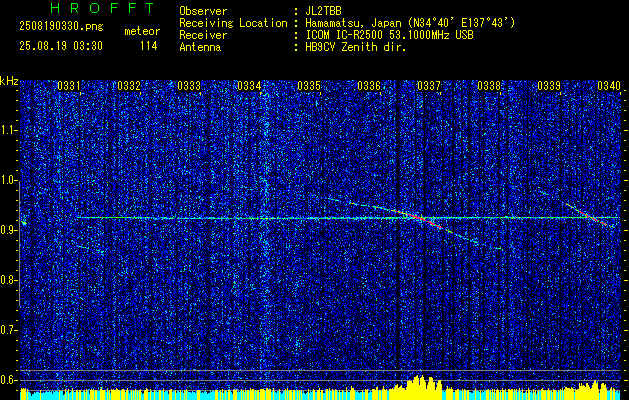Click time marker 0340
This screenshot has width=629, height=400.
pos(609,86)
